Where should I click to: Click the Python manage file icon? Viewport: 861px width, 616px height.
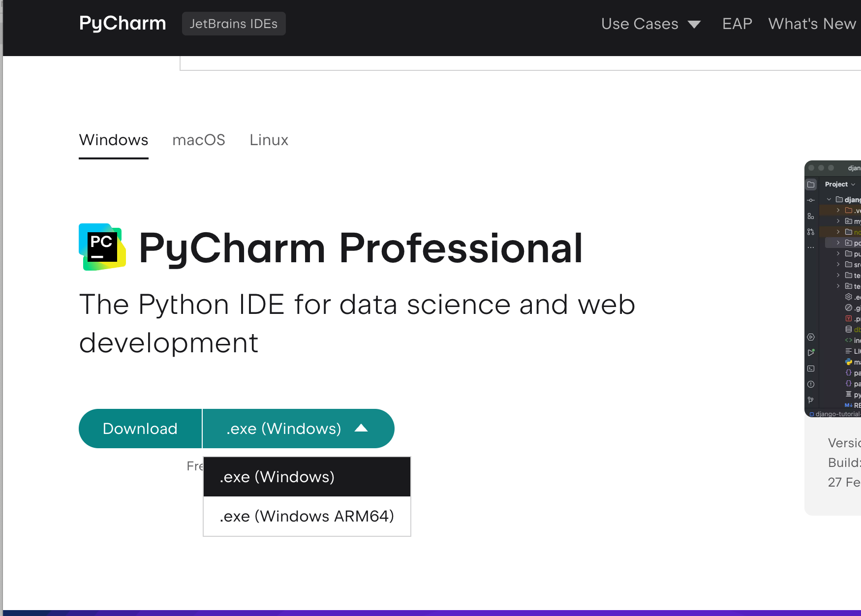point(849,362)
